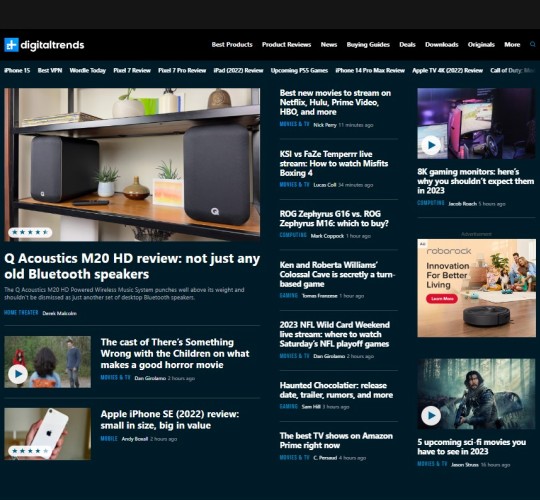Open Haunted Chocolatier release date article

[x=336, y=390]
